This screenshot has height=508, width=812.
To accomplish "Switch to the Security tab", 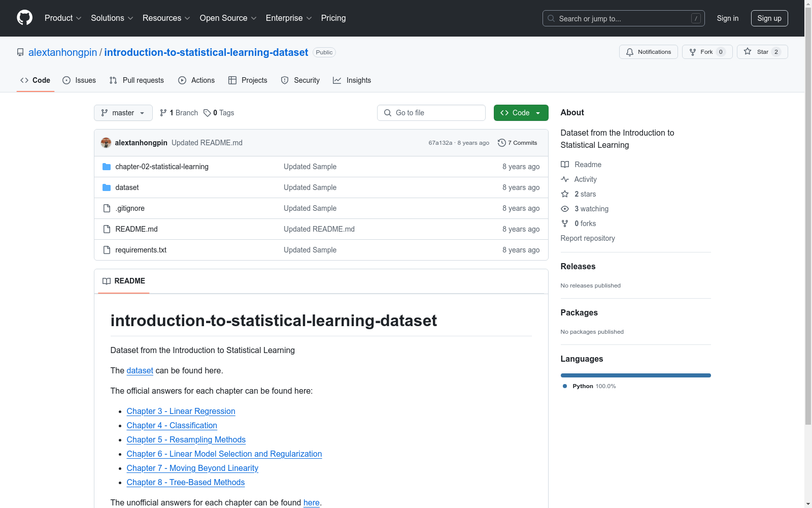I will click(300, 80).
